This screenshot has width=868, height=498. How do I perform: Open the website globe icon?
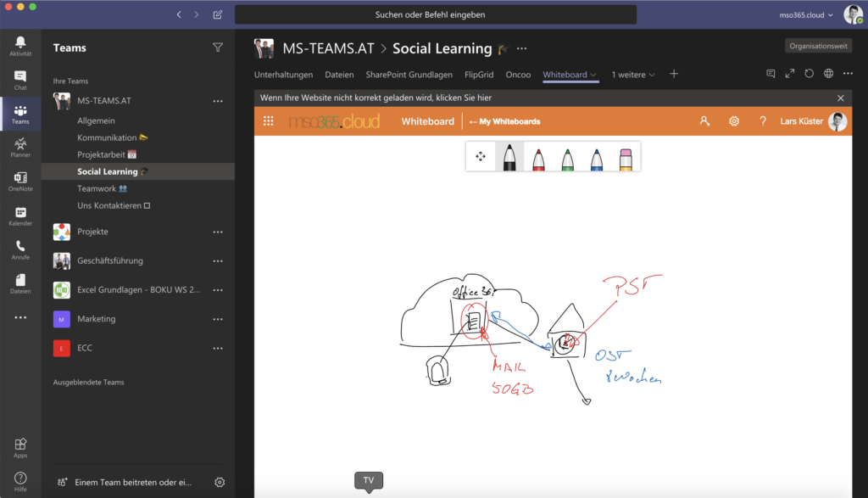pos(829,74)
